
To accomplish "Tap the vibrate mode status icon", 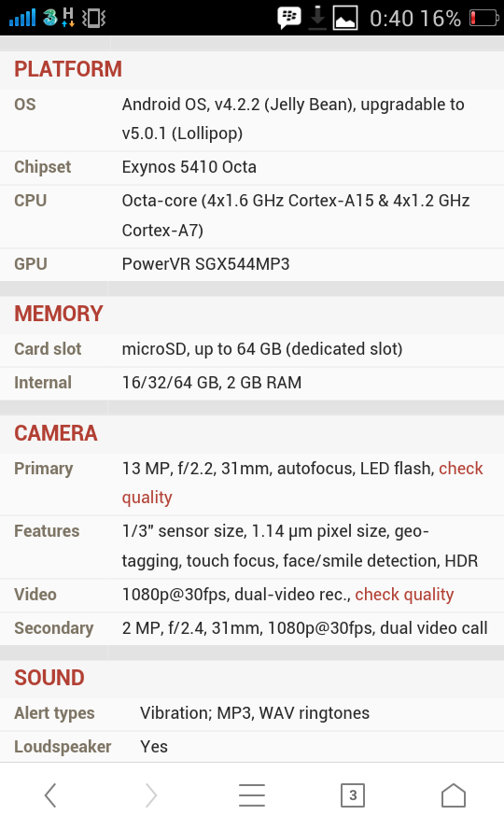I will coord(94,18).
